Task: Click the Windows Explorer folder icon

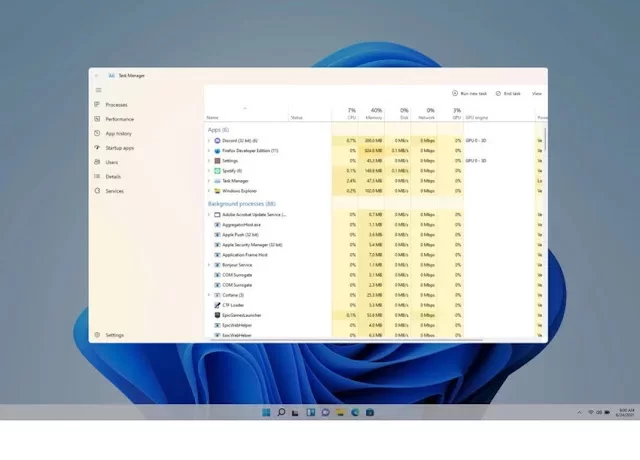Action: coord(217,191)
